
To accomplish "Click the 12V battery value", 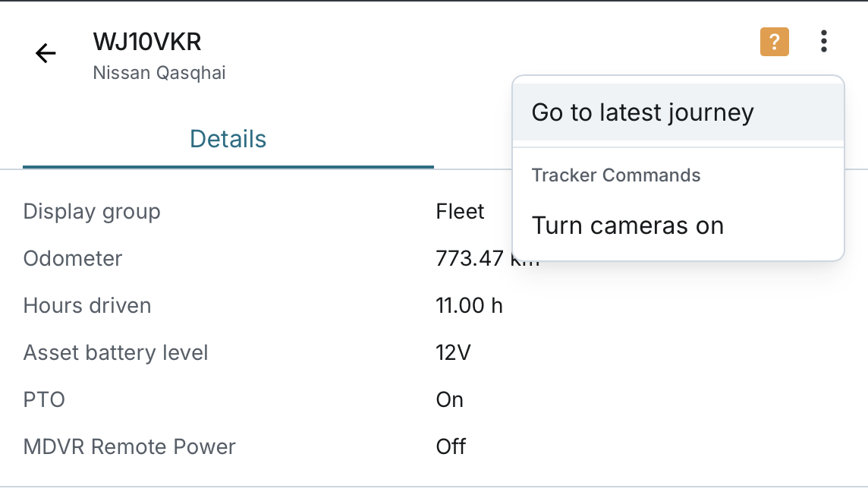I will click(x=454, y=352).
